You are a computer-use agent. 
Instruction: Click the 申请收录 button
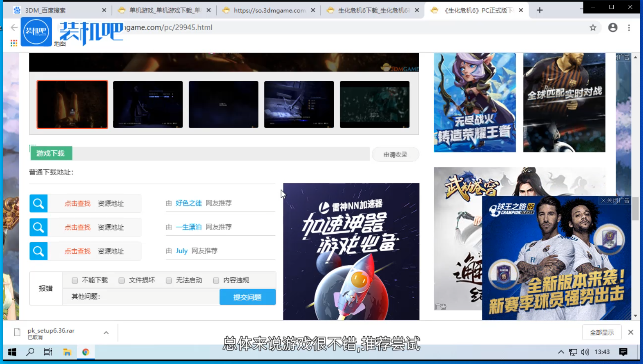[x=395, y=154]
